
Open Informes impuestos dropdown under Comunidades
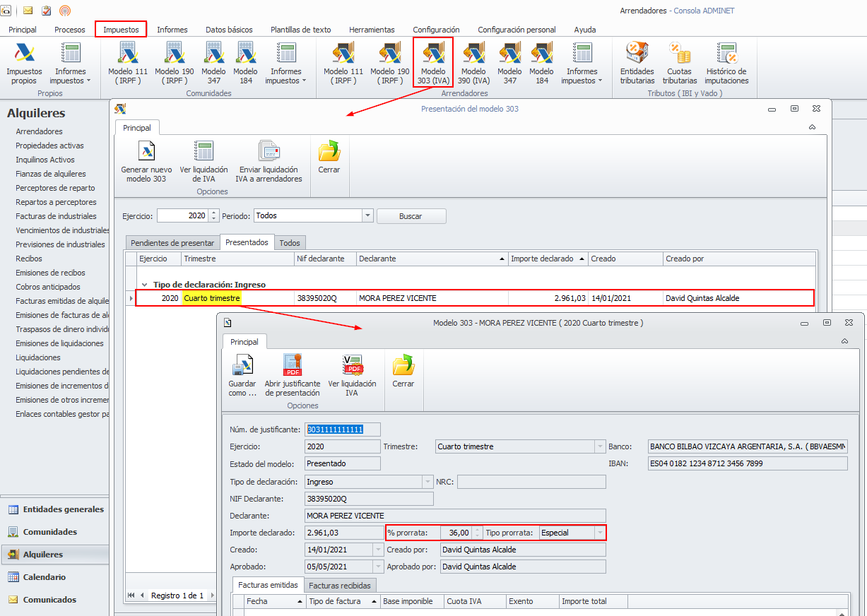[x=286, y=64]
